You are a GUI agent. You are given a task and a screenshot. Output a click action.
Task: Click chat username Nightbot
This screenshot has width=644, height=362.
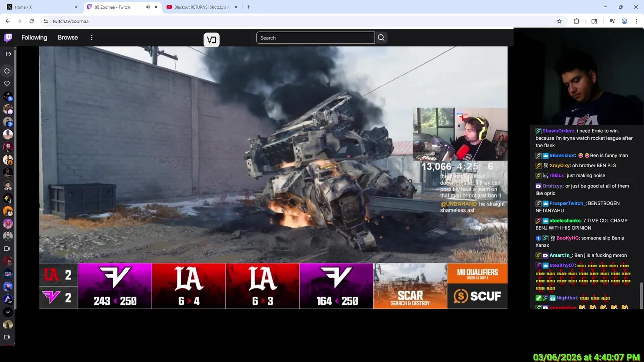[x=567, y=298]
